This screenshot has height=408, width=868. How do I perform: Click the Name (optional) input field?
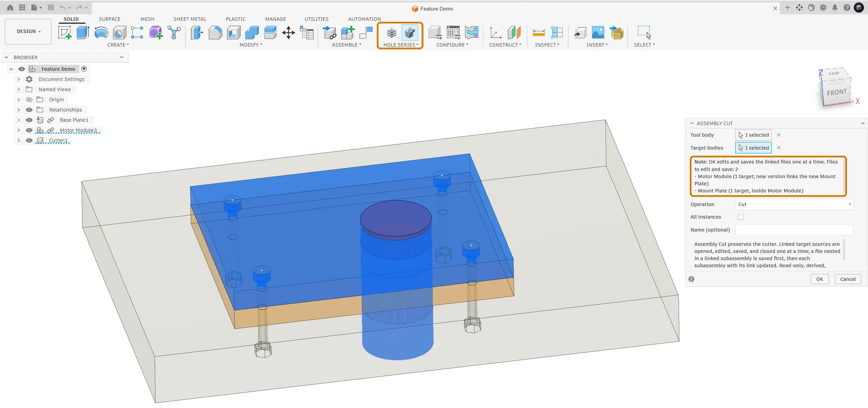click(x=794, y=230)
